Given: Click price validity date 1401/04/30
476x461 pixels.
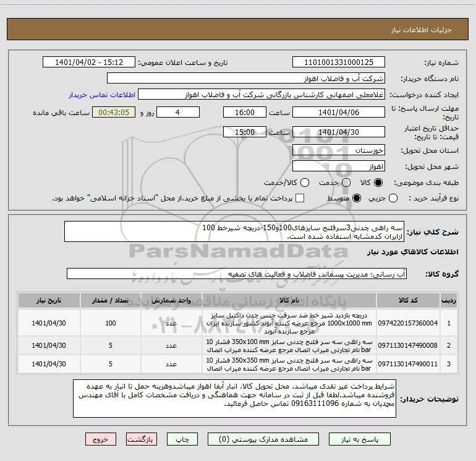Looking at the screenshot, I should pyautogui.click(x=339, y=132).
